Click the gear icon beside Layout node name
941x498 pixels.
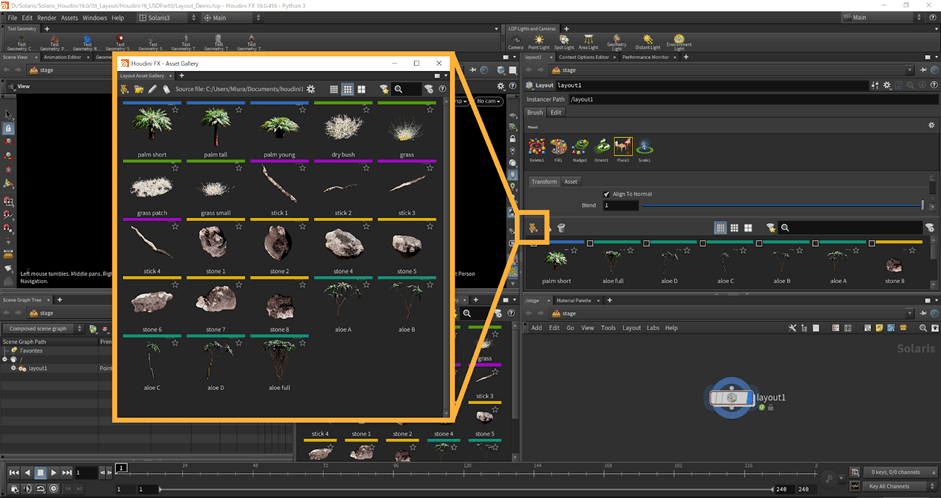887,85
